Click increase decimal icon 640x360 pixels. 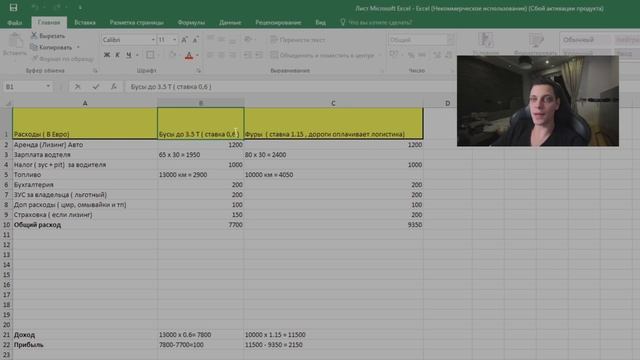point(437,55)
